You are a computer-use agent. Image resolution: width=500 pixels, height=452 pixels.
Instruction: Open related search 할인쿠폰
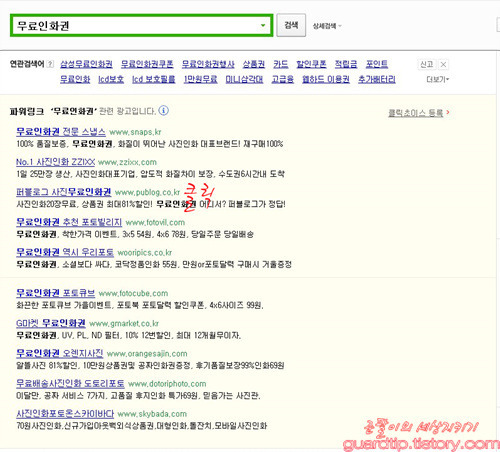311,64
